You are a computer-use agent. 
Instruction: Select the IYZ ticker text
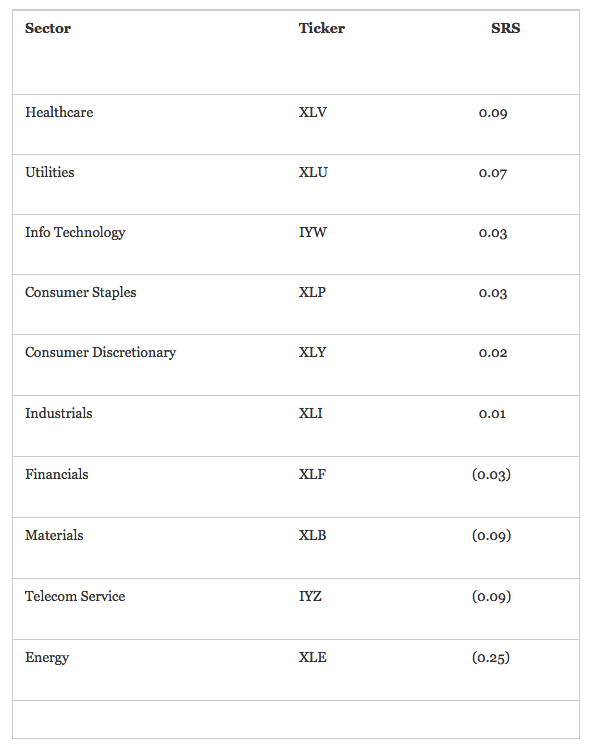click(310, 596)
